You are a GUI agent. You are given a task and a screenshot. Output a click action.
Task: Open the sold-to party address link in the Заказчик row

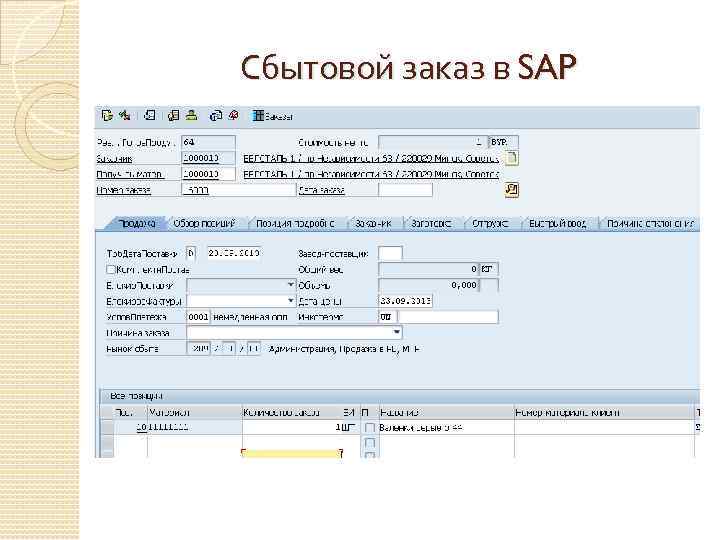[x=371, y=159]
